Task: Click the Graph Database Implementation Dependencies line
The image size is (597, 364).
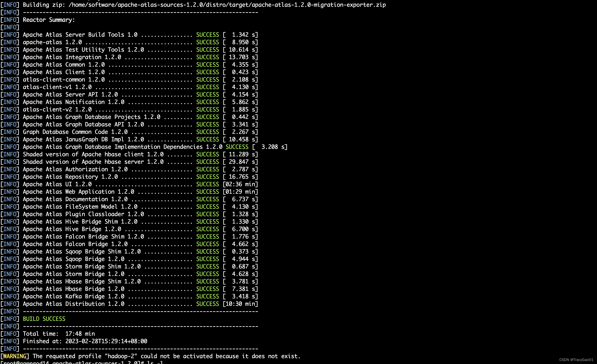Action: (122, 147)
